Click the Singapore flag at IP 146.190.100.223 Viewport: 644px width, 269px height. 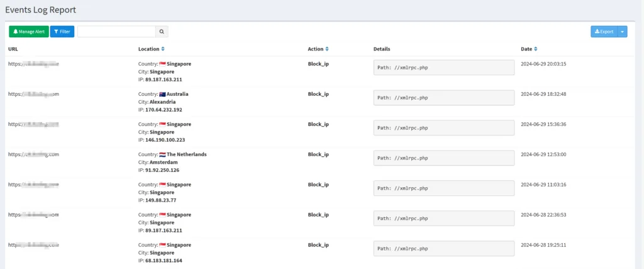[x=162, y=124]
